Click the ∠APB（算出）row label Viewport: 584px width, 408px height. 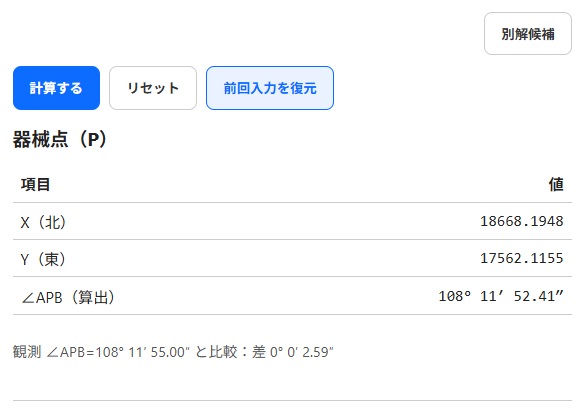pos(68,297)
